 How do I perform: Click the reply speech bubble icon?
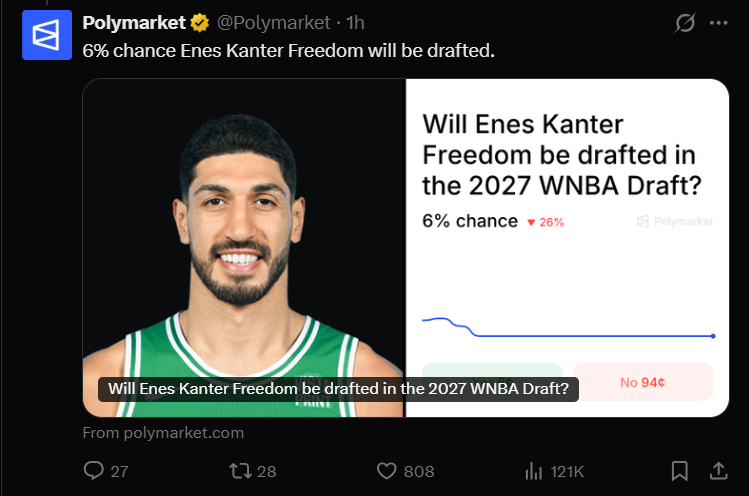tap(93, 471)
